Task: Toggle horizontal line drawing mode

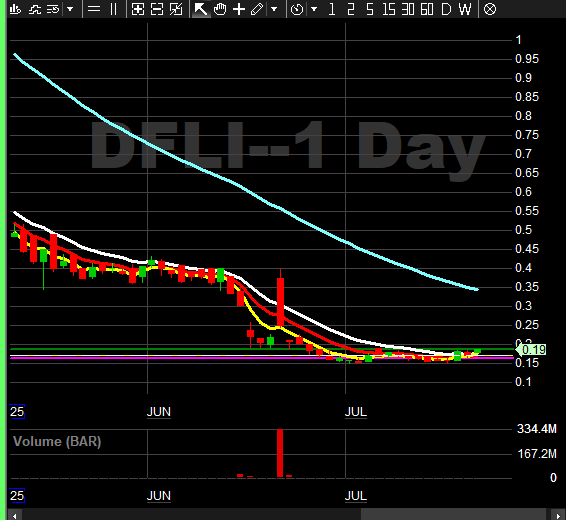Action: (x=94, y=9)
